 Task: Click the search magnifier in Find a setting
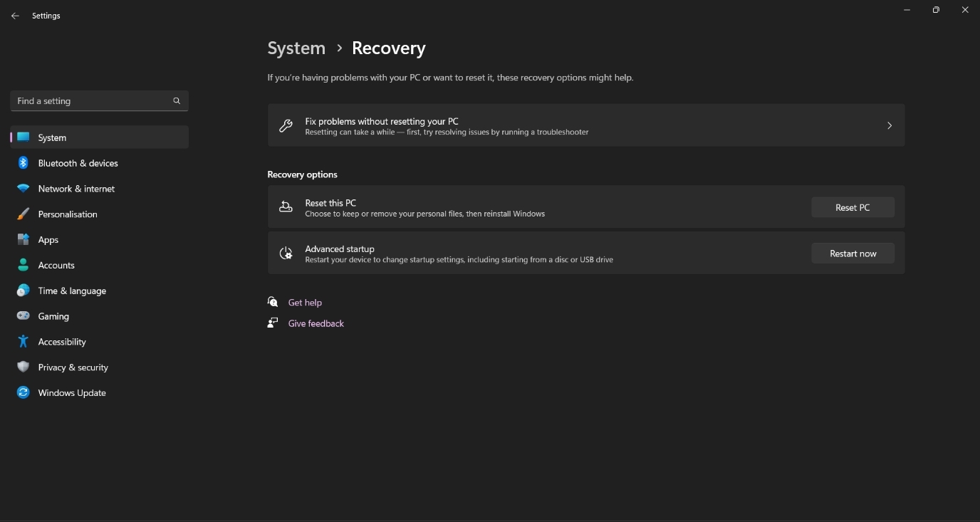coord(176,101)
